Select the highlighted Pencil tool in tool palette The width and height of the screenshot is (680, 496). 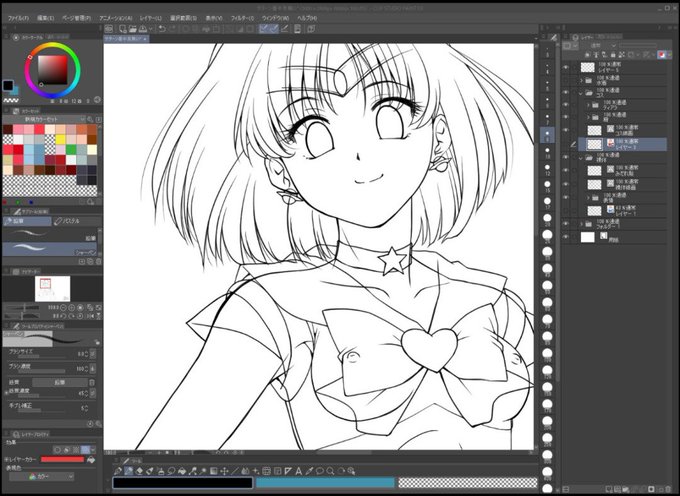(x=129, y=471)
